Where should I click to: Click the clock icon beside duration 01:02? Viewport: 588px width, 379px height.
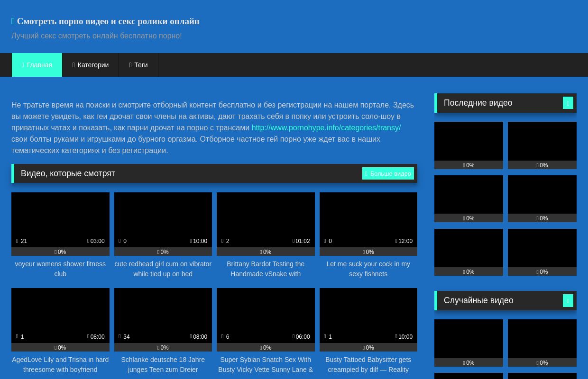point(294,241)
